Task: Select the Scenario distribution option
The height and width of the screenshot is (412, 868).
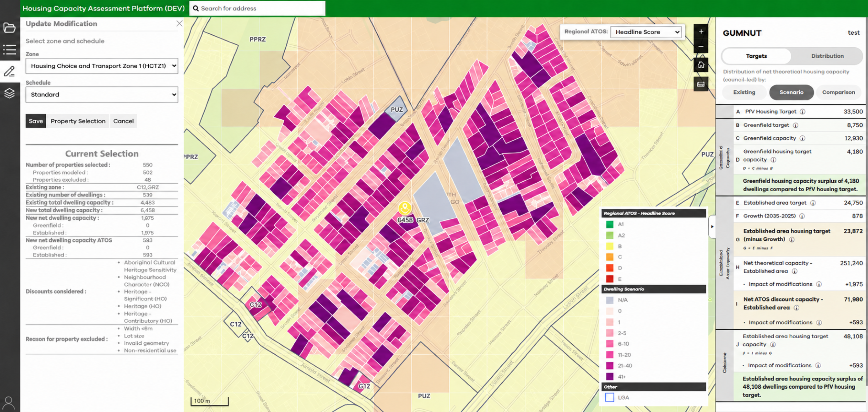Action: click(791, 92)
